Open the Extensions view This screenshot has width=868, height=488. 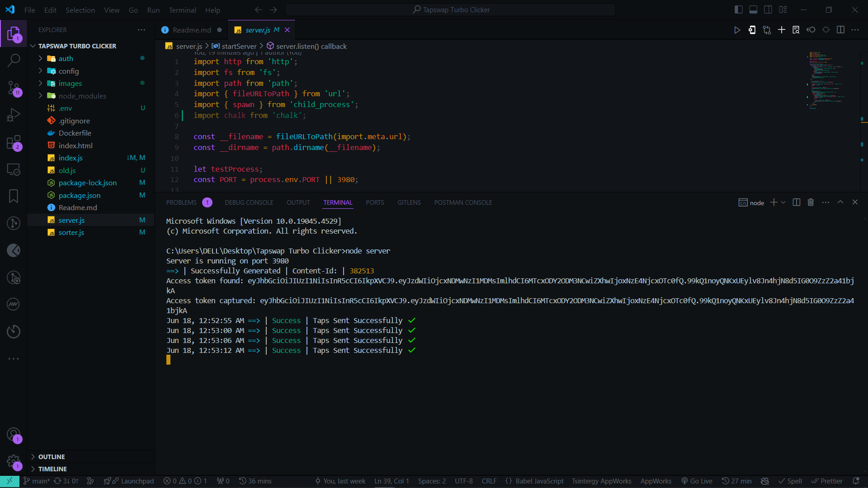tap(14, 142)
